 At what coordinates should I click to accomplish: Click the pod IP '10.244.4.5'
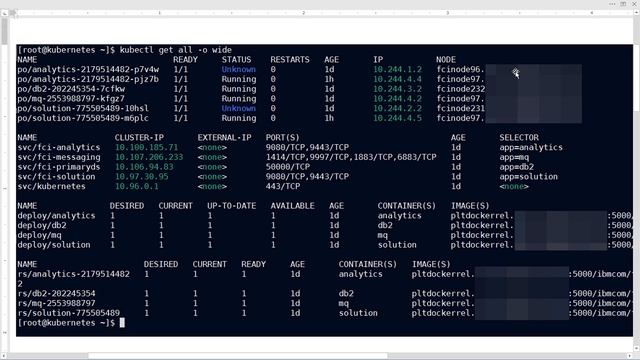click(x=398, y=118)
